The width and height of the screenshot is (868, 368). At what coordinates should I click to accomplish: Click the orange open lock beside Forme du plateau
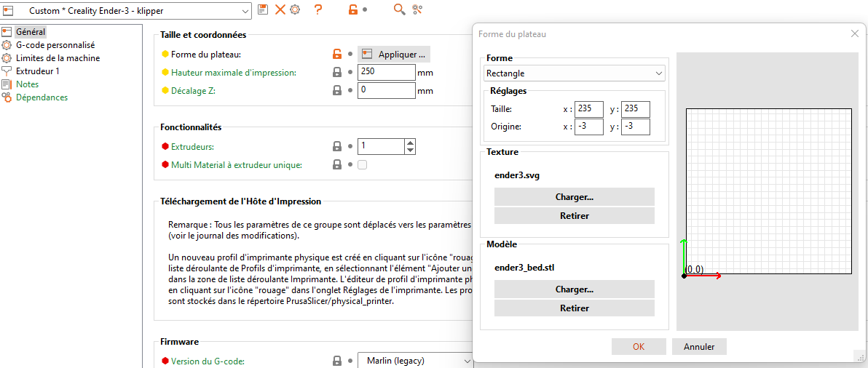[336, 54]
